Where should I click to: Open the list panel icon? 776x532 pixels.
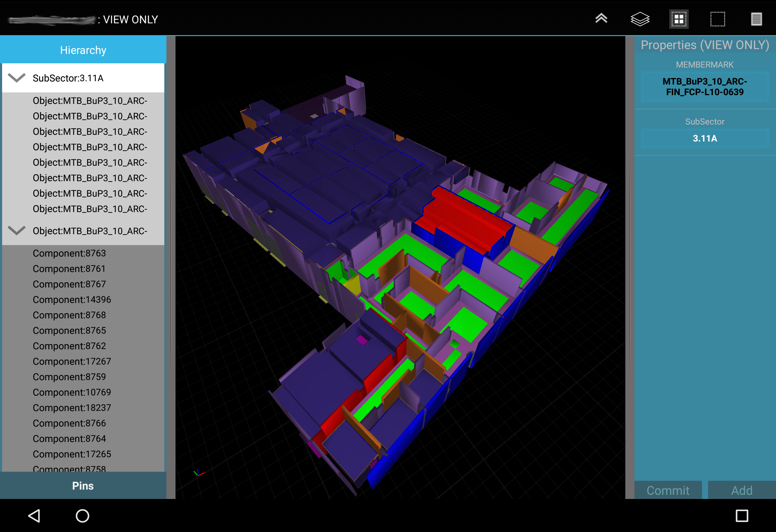click(756, 19)
